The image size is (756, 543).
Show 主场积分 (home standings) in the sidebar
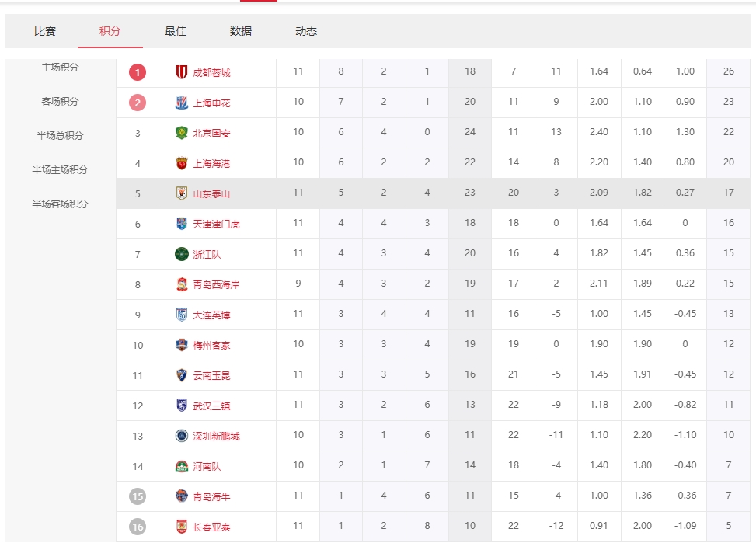[61, 68]
